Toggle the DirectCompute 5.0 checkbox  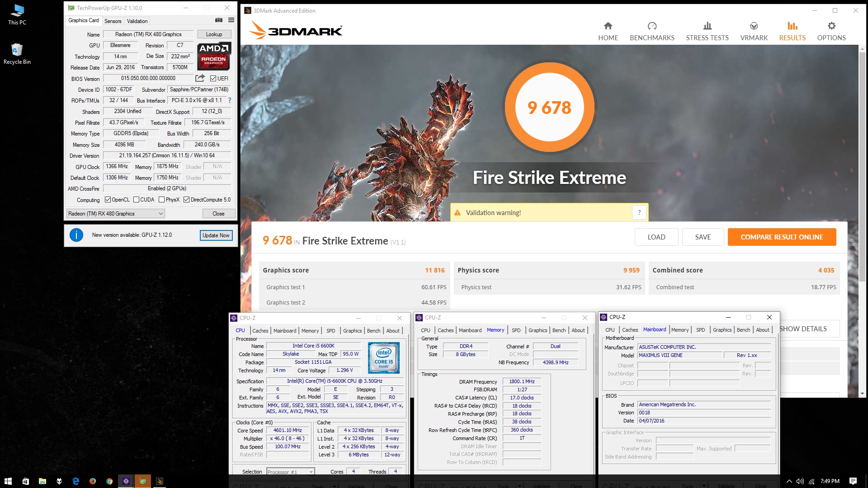(x=186, y=200)
